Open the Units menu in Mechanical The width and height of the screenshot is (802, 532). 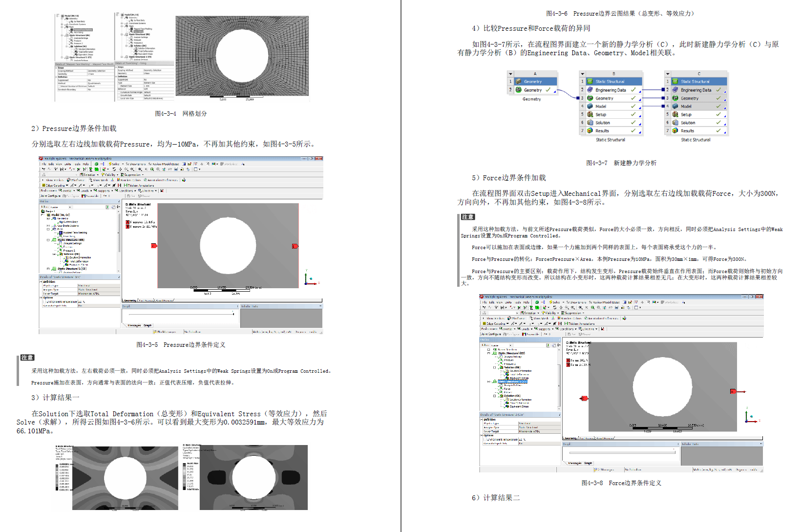[x=67, y=164]
